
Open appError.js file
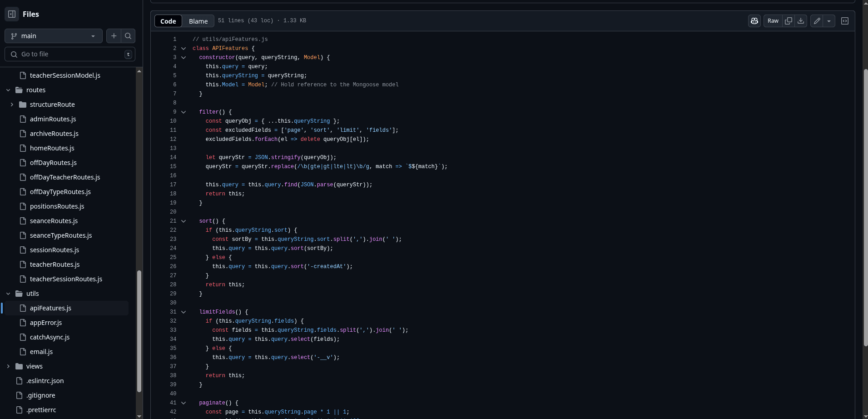click(x=46, y=323)
